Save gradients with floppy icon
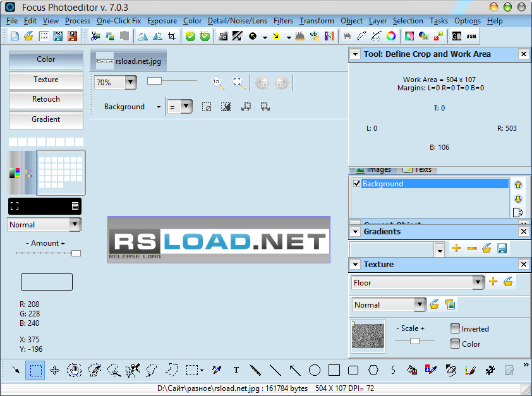Image resolution: width=532 pixels, height=396 pixels. click(502, 248)
